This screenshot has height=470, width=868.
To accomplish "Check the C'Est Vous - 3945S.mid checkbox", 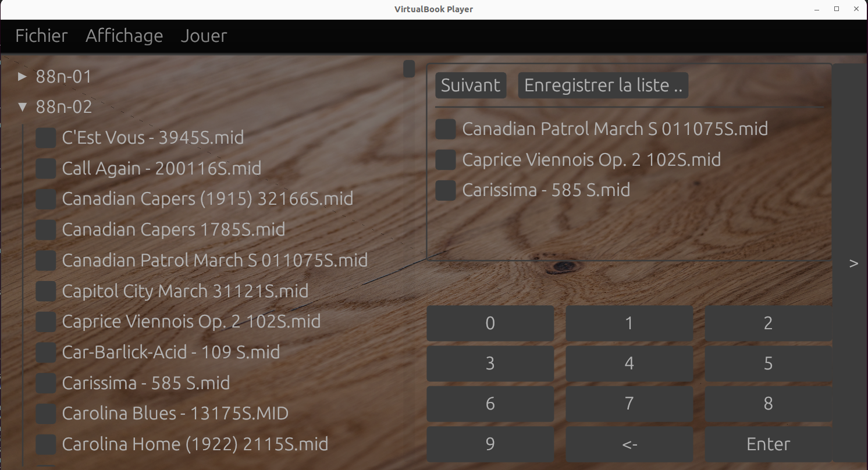I will pyautogui.click(x=45, y=138).
